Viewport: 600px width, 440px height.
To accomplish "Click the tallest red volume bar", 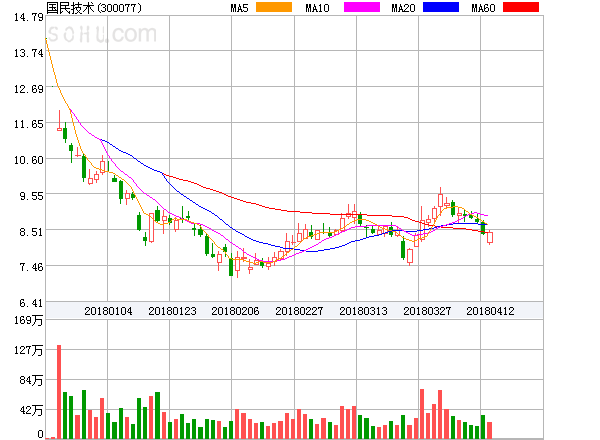I will pos(59,391).
